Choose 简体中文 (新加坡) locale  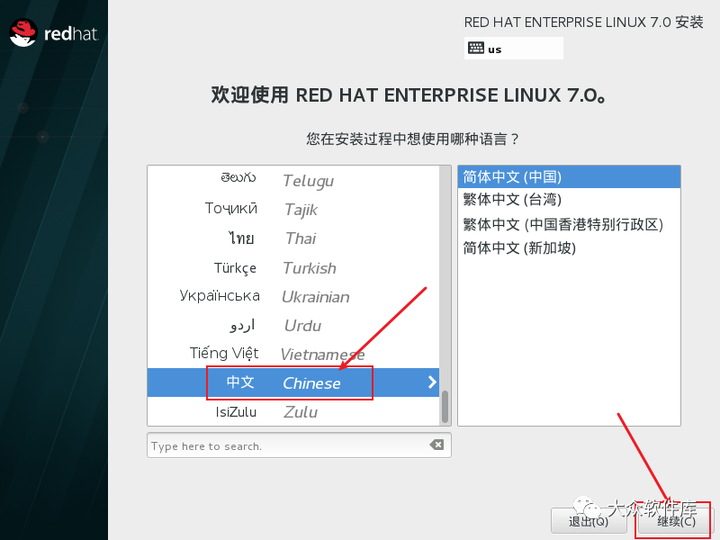pyautogui.click(x=569, y=248)
